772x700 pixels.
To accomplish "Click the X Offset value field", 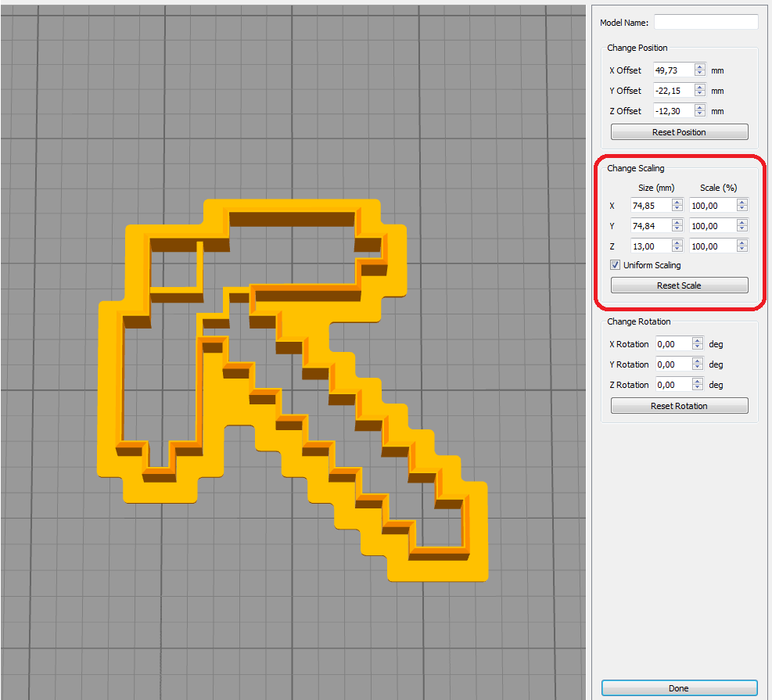I will click(x=673, y=70).
